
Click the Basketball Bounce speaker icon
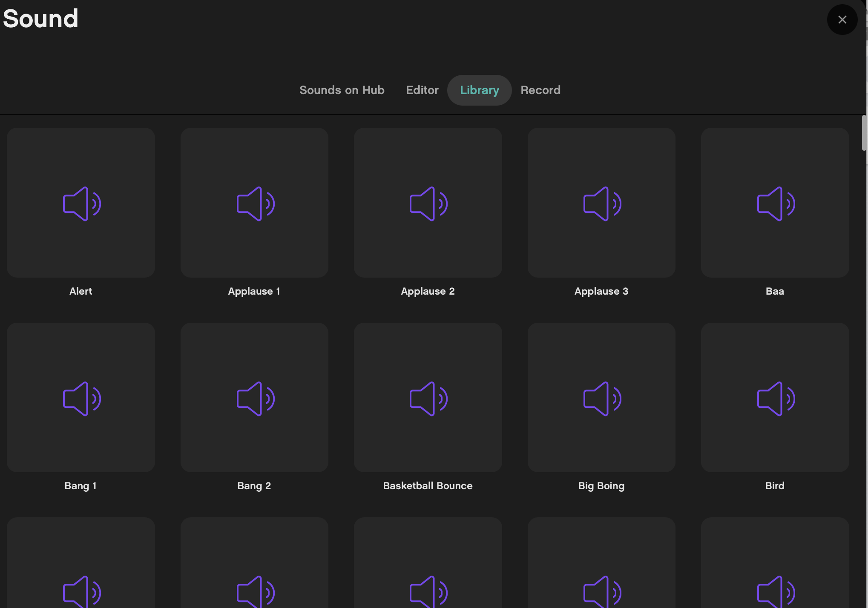[x=428, y=399]
